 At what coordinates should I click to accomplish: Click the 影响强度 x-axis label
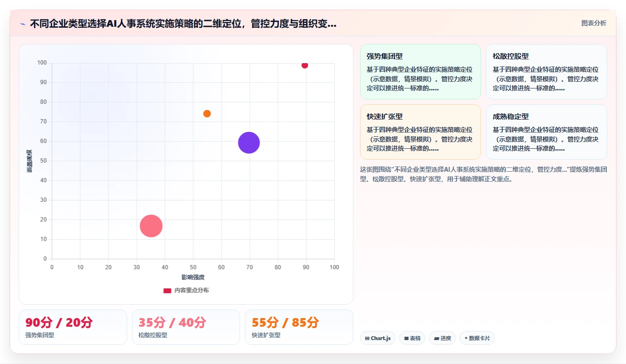193,277
